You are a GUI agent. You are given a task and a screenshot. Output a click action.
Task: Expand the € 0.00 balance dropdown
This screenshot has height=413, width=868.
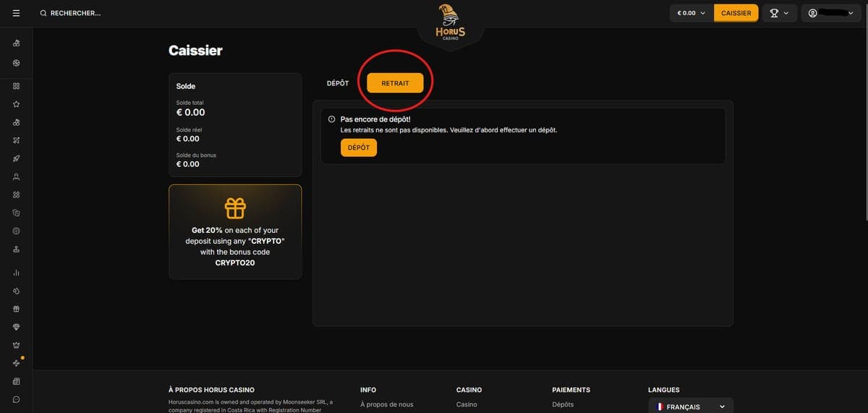(692, 13)
